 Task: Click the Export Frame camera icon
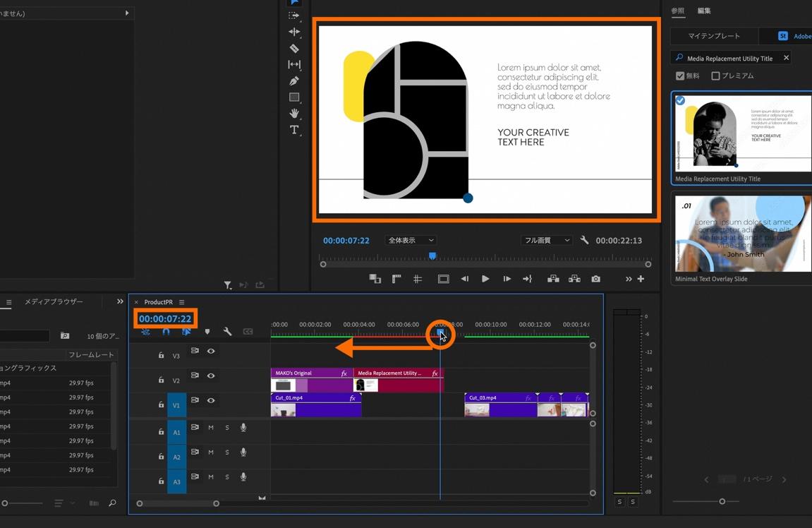tap(596, 279)
